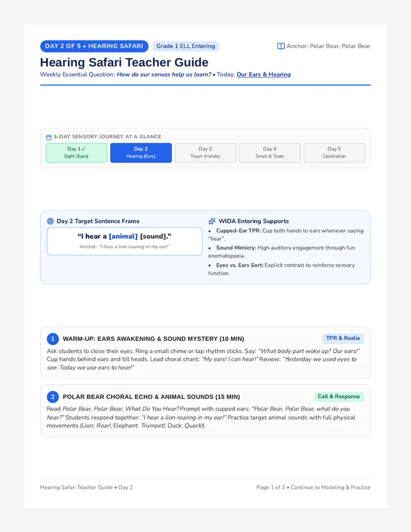This screenshot has width=411, height=532.
Task: Select the Day 2 Hearing (Ears) tab
Action: pos(141,152)
